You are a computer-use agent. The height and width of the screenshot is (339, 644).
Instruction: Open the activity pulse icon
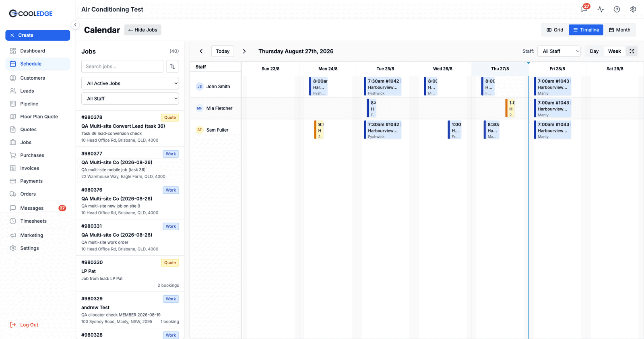pyautogui.click(x=601, y=9)
